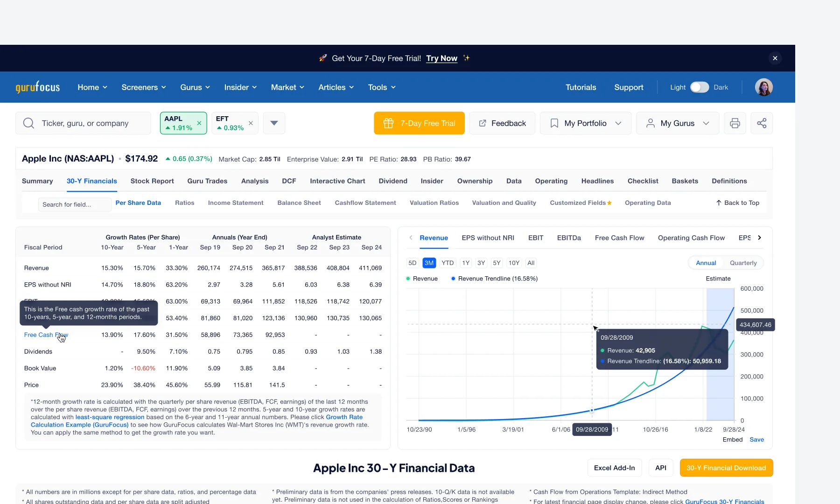The image size is (840, 504).
Task: Click the ticker, guru, or company search box
Action: (x=83, y=123)
